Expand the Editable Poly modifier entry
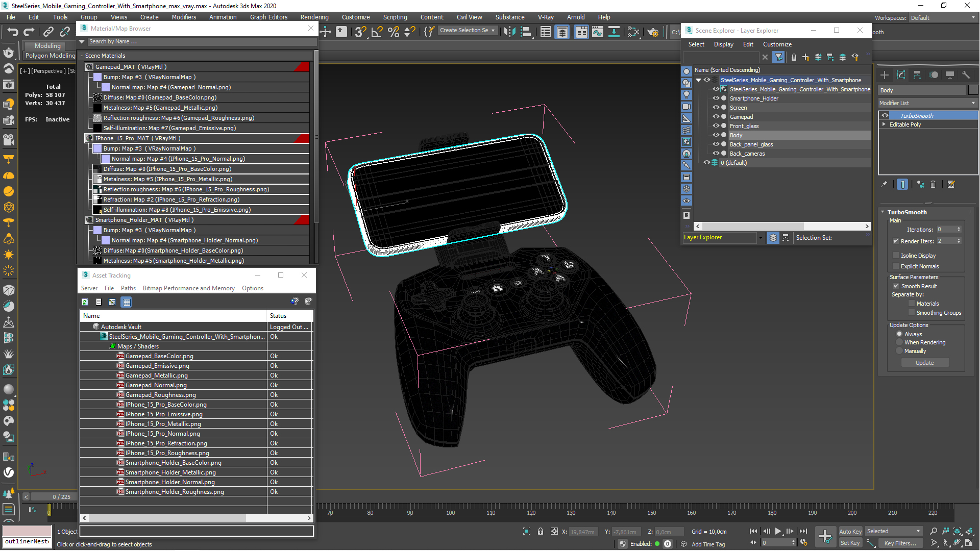The height and width of the screenshot is (551, 980). click(884, 124)
